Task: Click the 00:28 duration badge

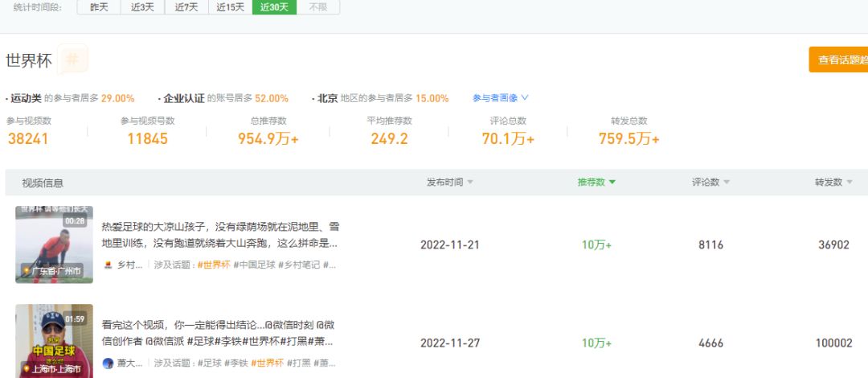Action: (x=75, y=221)
